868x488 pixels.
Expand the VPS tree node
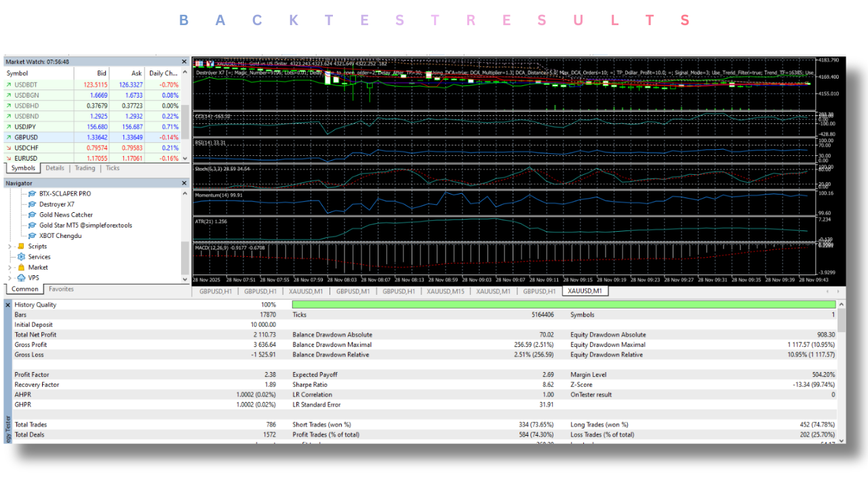pyautogui.click(x=9, y=278)
